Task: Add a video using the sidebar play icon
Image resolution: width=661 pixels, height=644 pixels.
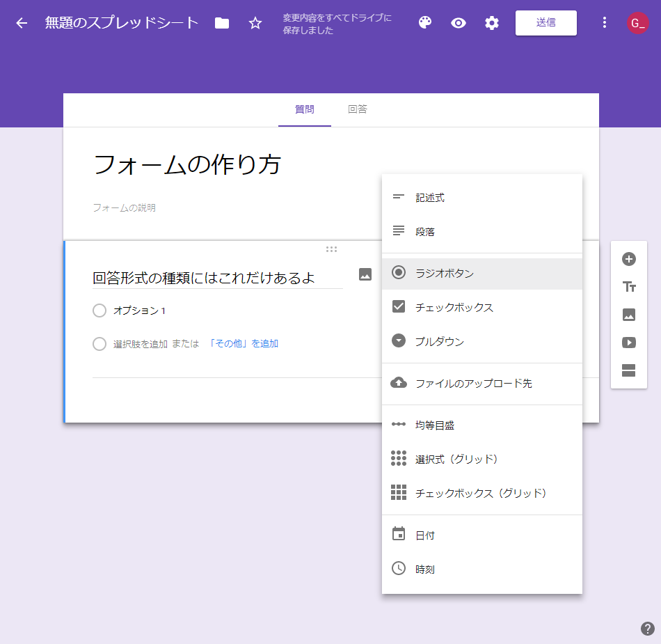Action: tap(629, 343)
